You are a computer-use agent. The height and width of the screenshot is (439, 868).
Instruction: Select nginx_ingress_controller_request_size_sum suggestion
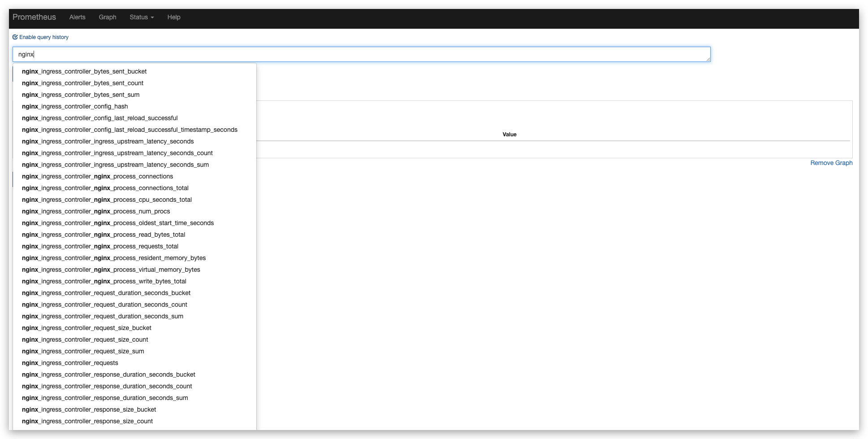[x=134, y=351]
